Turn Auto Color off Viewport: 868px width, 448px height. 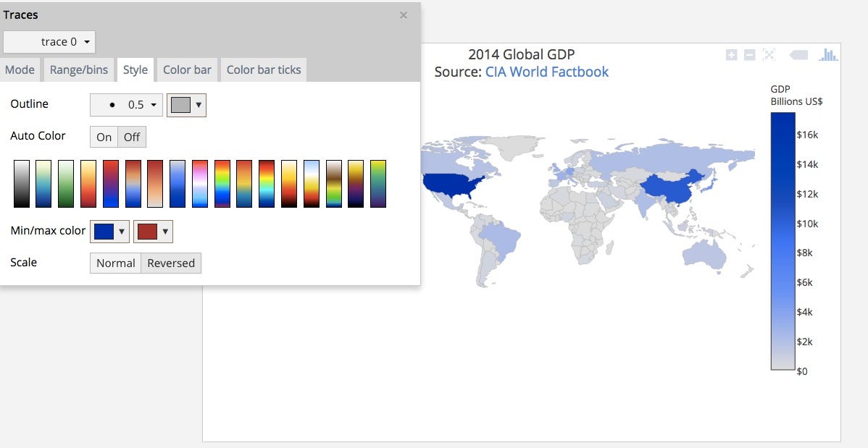(x=132, y=138)
